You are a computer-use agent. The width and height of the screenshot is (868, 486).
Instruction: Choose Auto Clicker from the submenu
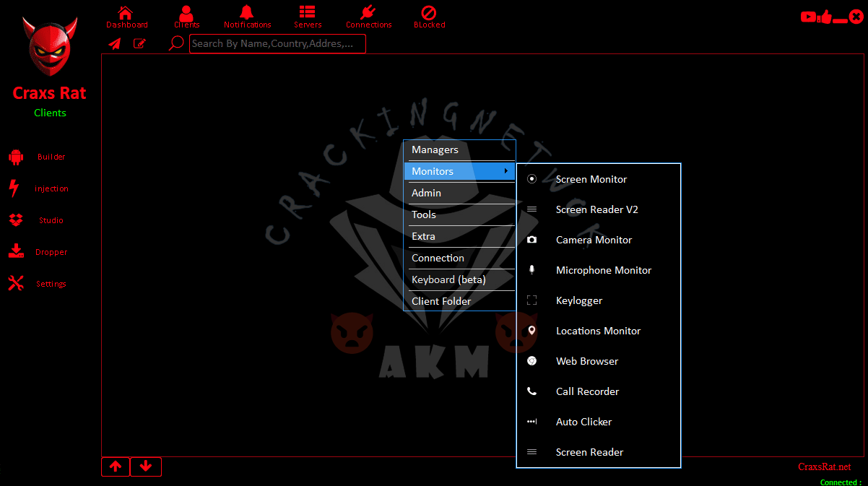coord(599,422)
